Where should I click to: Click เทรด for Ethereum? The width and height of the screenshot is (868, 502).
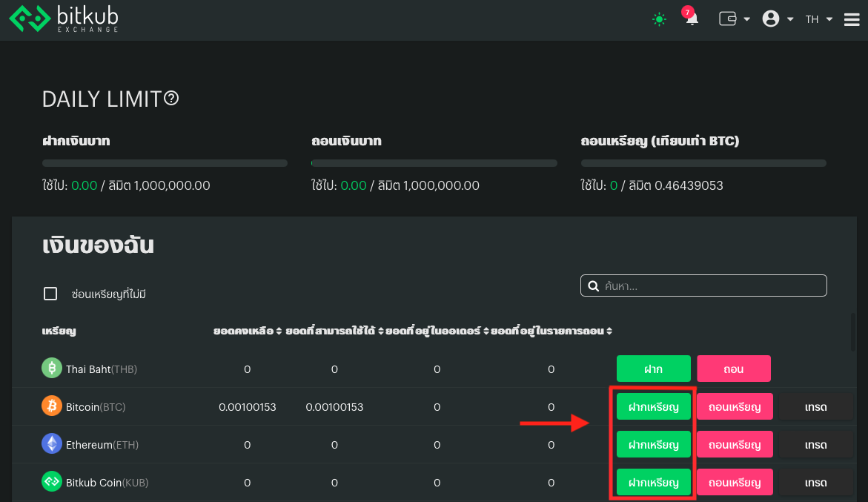(815, 444)
